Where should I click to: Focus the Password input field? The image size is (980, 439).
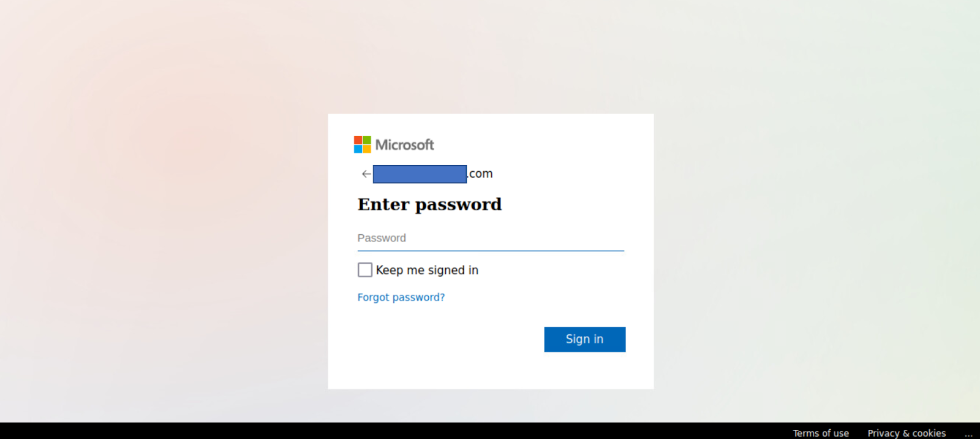[491, 239]
